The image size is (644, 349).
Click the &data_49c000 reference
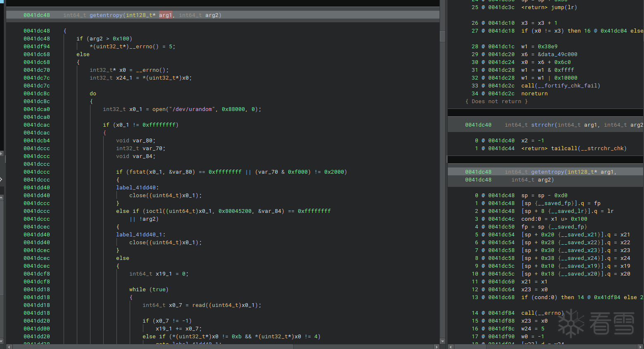pos(558,54)
